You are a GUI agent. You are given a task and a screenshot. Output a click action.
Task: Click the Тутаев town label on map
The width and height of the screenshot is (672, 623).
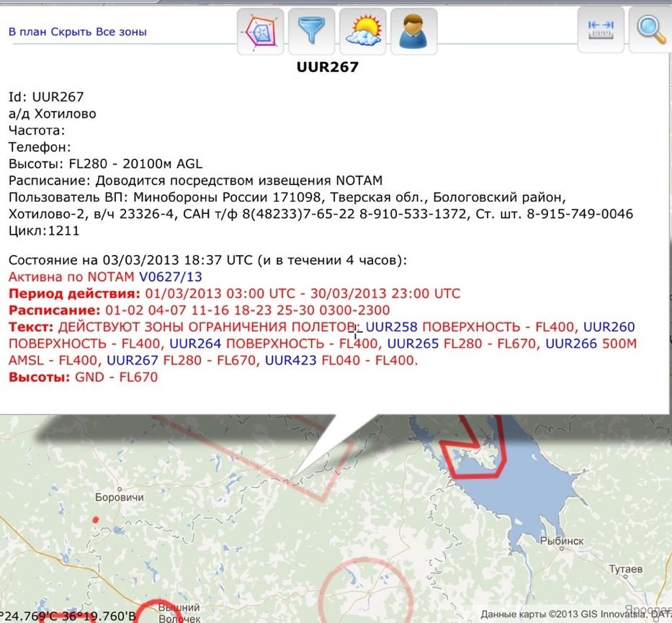pos(626,569)
